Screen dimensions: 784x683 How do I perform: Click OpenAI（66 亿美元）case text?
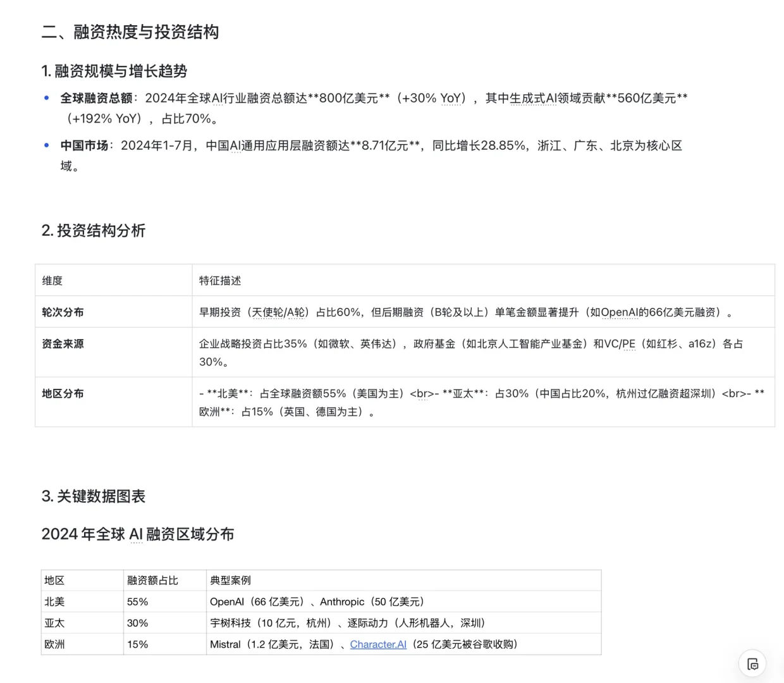[x=259, y=602]
